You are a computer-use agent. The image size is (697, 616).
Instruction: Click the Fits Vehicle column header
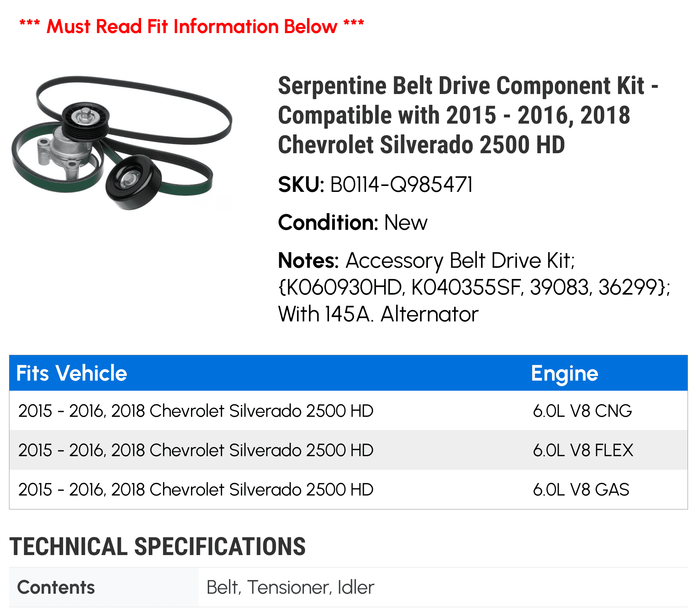(x=72, y=373)
